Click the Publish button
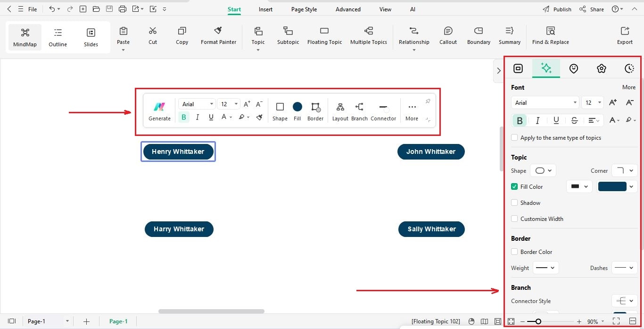The image size is (644, 329). 561,8
